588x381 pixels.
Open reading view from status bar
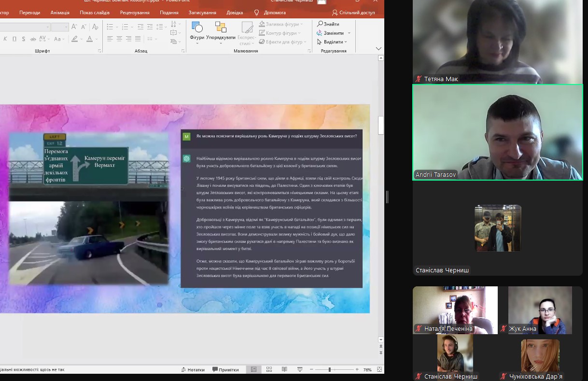(x=284, y=369)
